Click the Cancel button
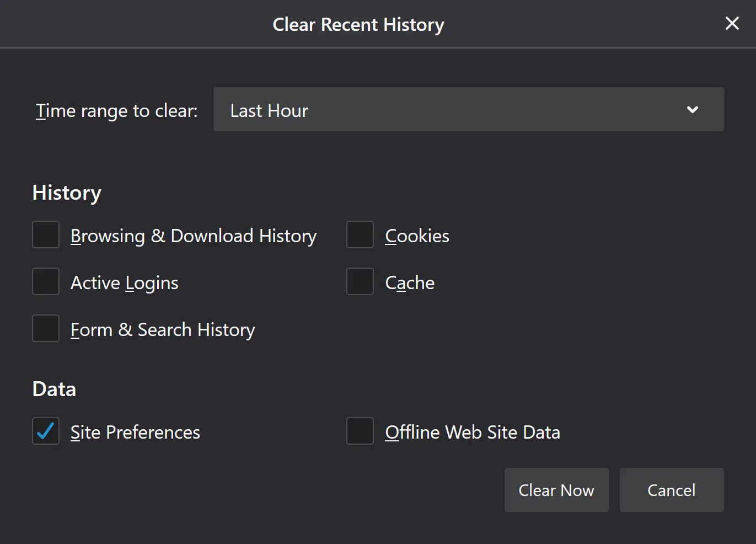756x544 pixels. tap(671, 490)
